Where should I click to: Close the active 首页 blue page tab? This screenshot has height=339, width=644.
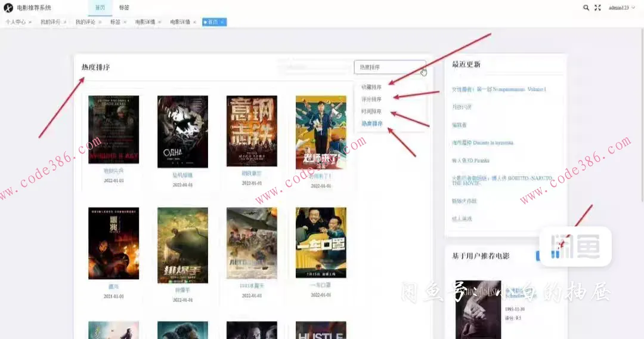222,22
